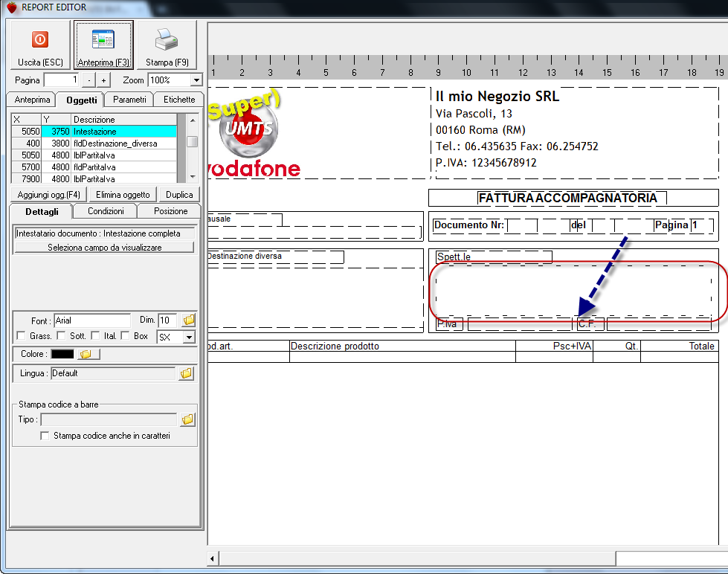
Task: Select fldPartitaIva row at X 5700
Action: point(94,167)
